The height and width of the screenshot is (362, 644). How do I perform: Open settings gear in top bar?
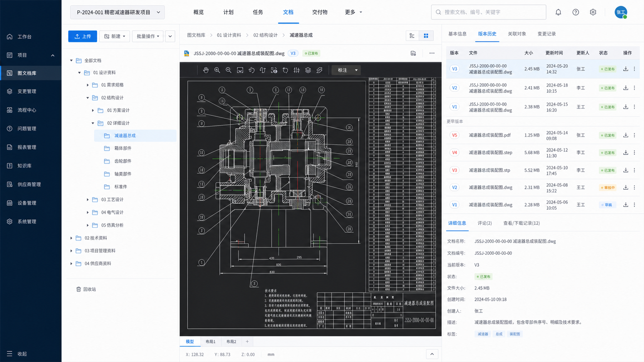coord(593,12)
